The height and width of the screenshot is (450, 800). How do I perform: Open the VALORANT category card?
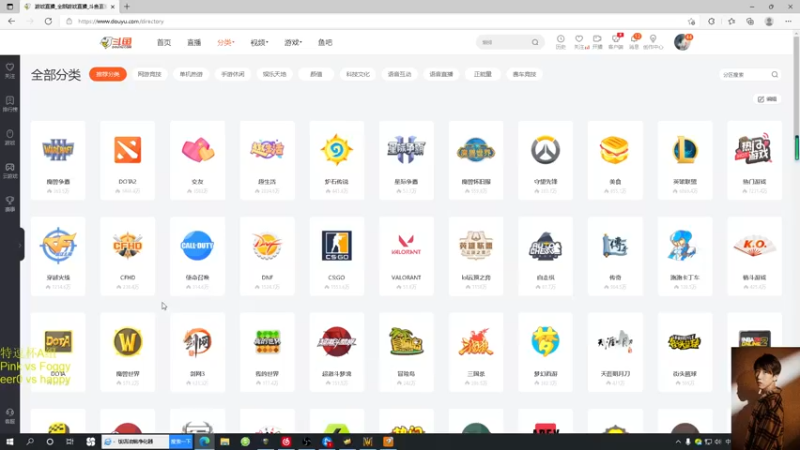[406, 256]
